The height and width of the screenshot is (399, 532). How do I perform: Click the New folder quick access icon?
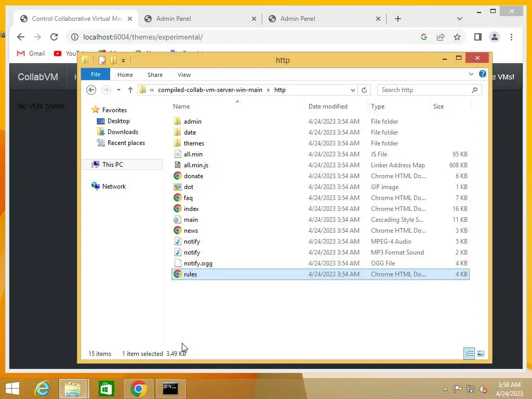114,60
